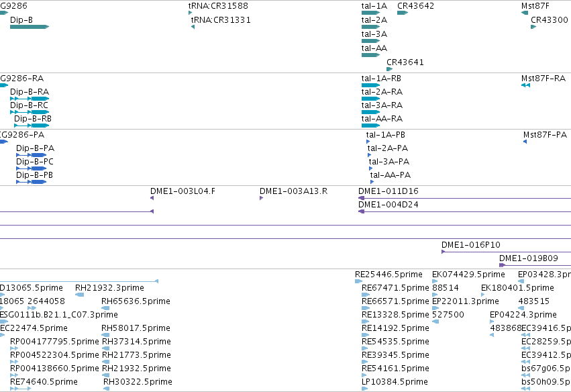
Task: Click the Mst87F gene label
Action: pos(535,6)
